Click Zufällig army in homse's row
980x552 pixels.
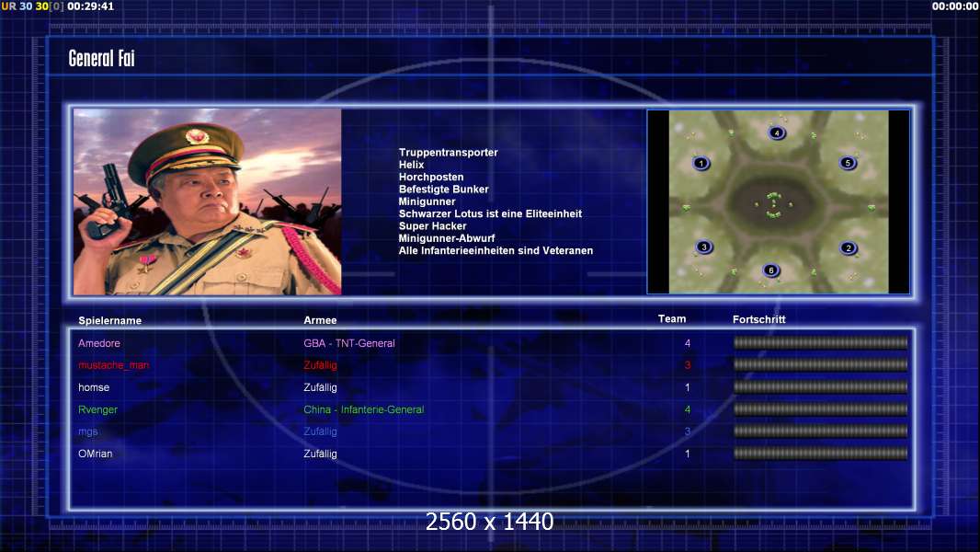coord(320,387)
